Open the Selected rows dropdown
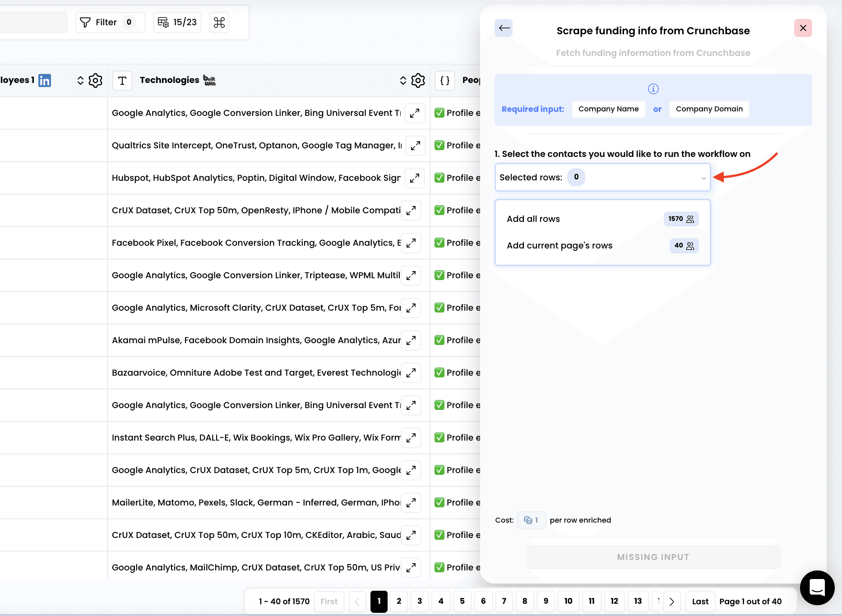Viewport: 842px width, 616px height. point(602,178)
